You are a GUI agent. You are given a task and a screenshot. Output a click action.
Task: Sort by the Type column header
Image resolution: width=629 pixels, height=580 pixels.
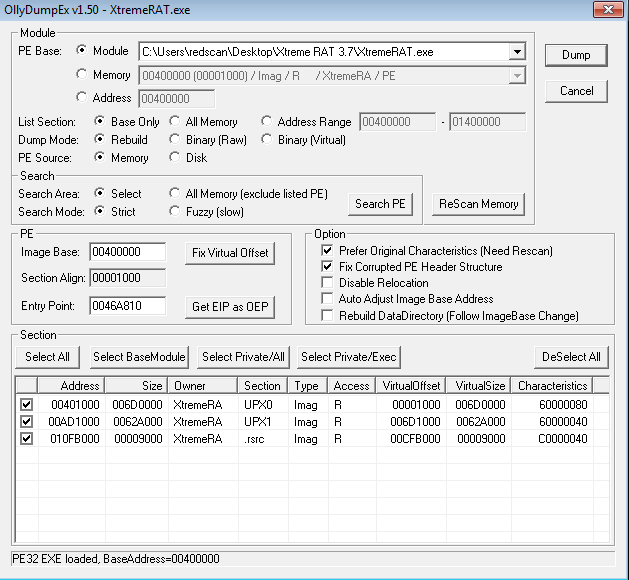pyautogui.click(x=308, y=386)
